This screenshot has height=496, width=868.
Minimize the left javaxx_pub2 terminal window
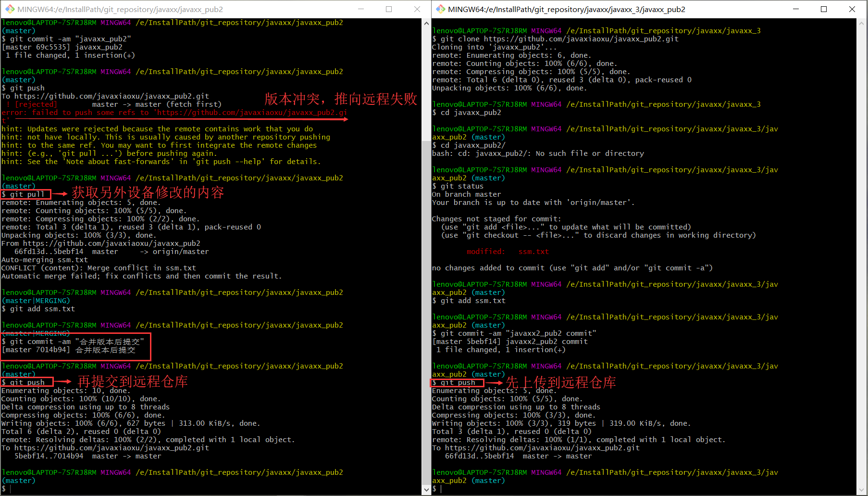tap(360, 9)
